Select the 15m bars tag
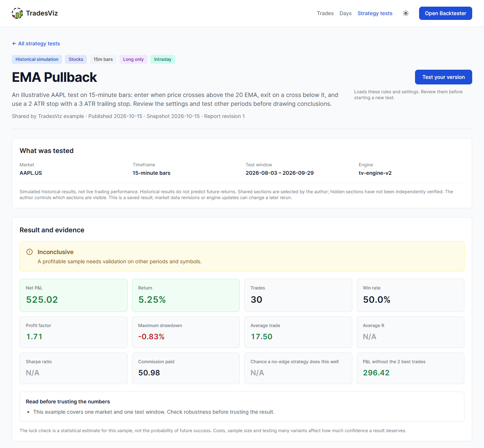The image size is (484, 448). pyautogui.click(x=103, y=59)
